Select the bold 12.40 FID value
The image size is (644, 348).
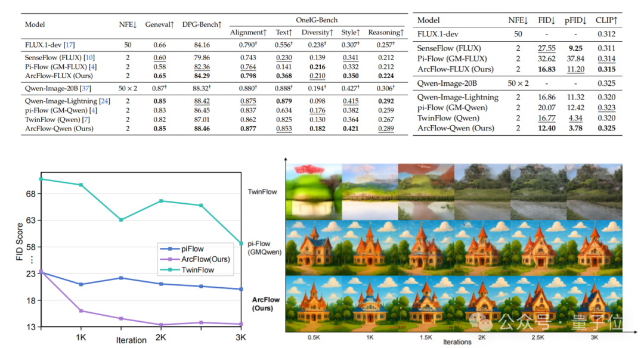point(547,128)
